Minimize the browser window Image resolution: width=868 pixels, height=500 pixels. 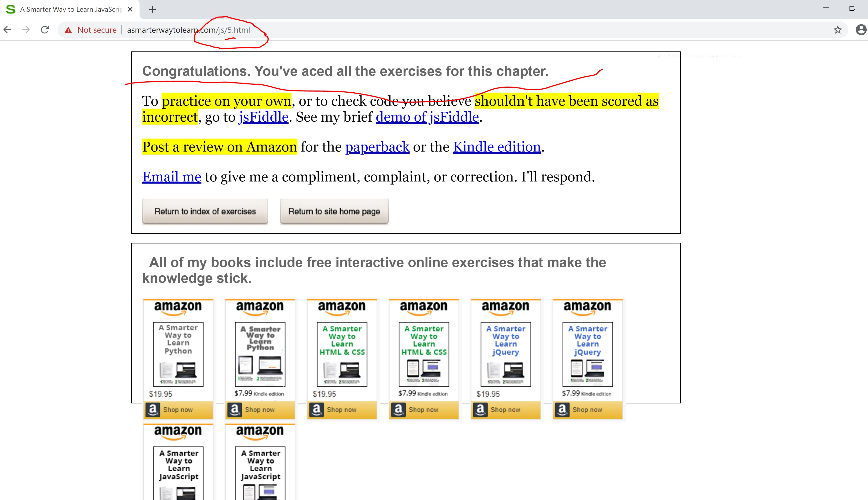(826, 8)
